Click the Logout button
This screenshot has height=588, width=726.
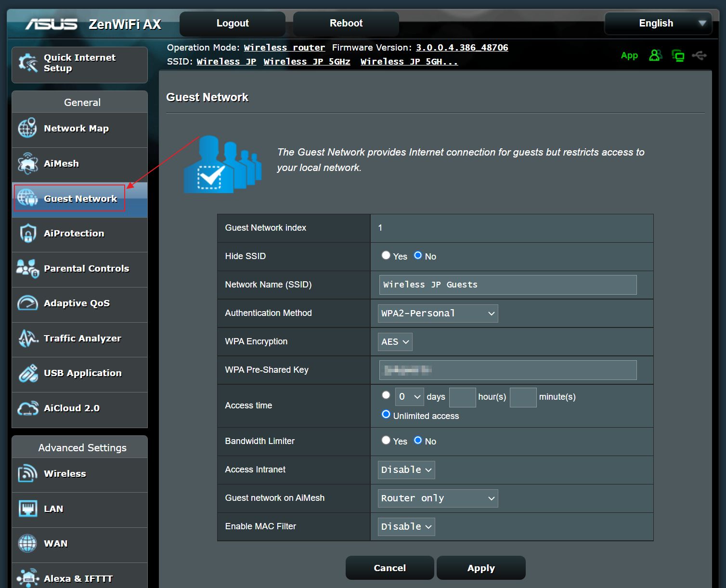click(233, 24)
